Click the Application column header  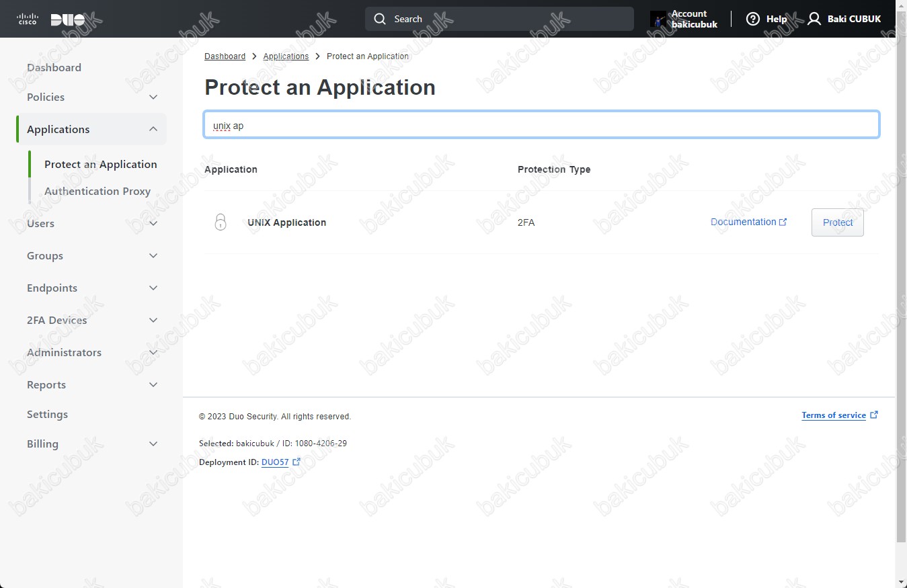click(x=231, y=169)
